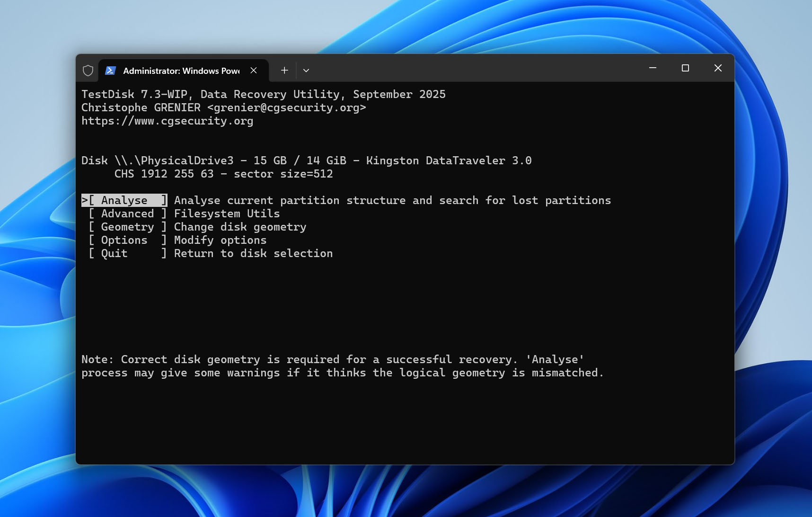Screen dimensions: 812x517
Task: Click the PowerShell icon on the tab
Action: click(110, 71)
